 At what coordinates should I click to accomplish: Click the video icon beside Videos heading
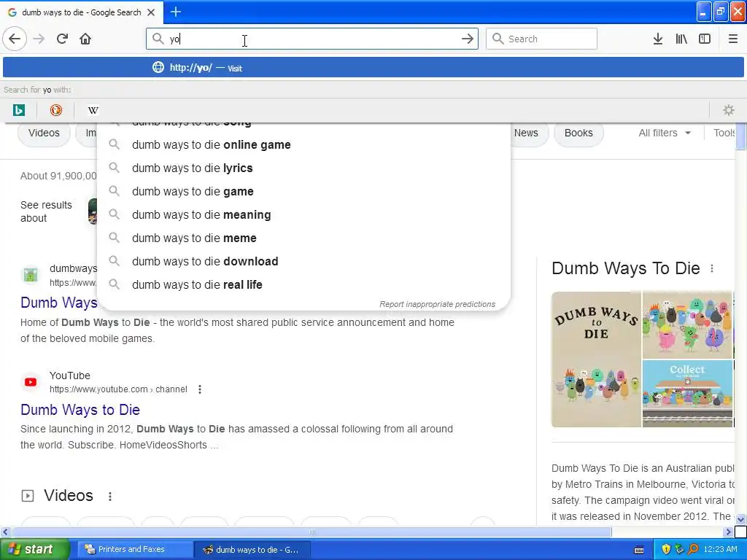pos(28,496)
